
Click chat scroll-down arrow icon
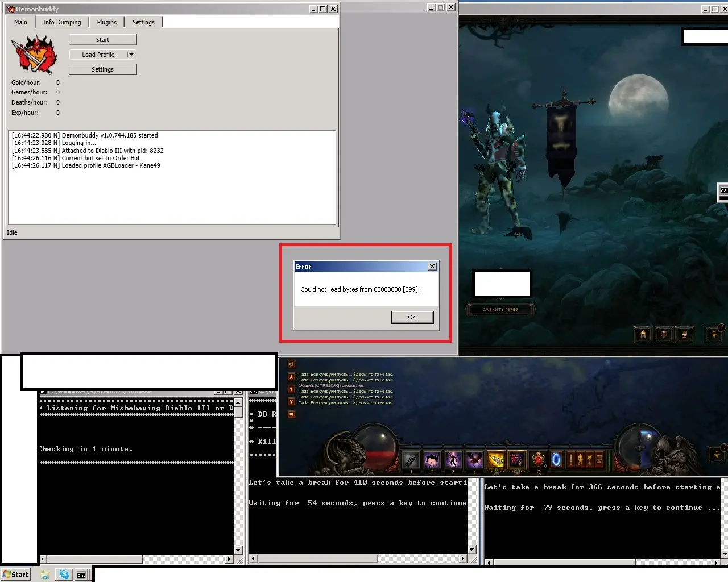[291, 389]
